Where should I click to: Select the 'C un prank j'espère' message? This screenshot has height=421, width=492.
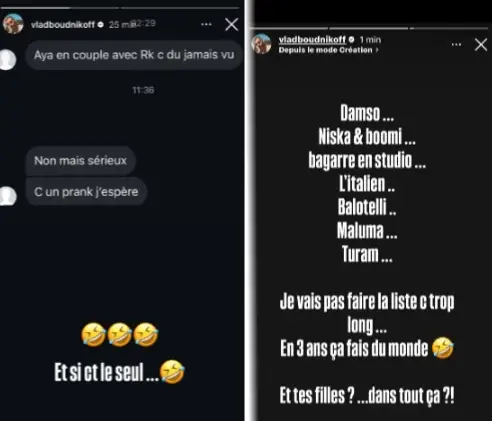[86, 192]
